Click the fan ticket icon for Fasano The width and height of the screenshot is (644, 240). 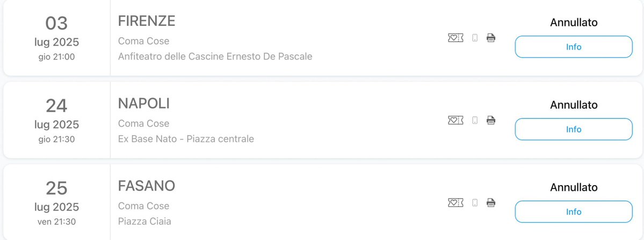pyautogui.click(x=455, y=202)
